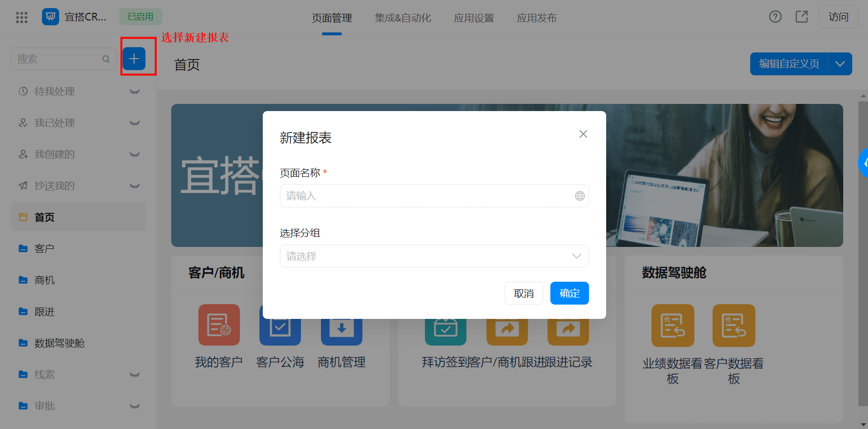Screen dimensions: 868x429
Task: Click 取消 in the dialog
Action: tap(524, 293)
